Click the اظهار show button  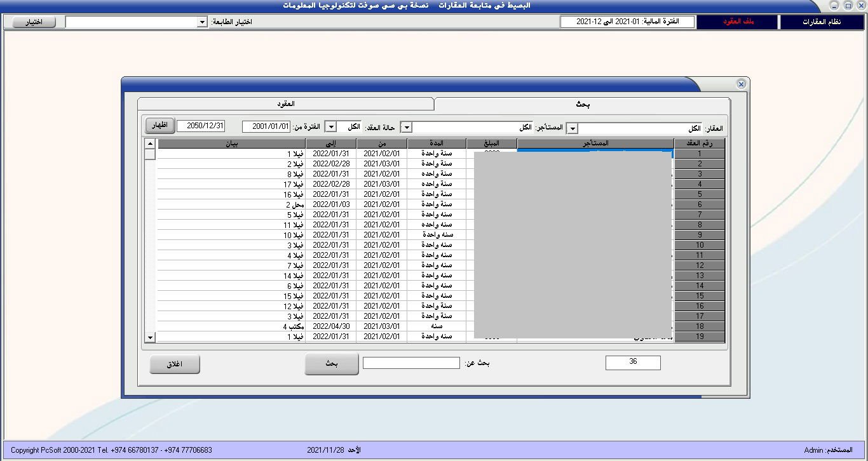coord(160,126)
